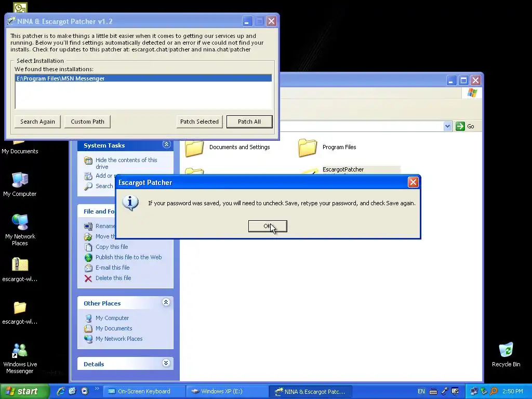Open the Program Files folder icon
This screenshot has height=399, width=532.
(x=308, y=147)
